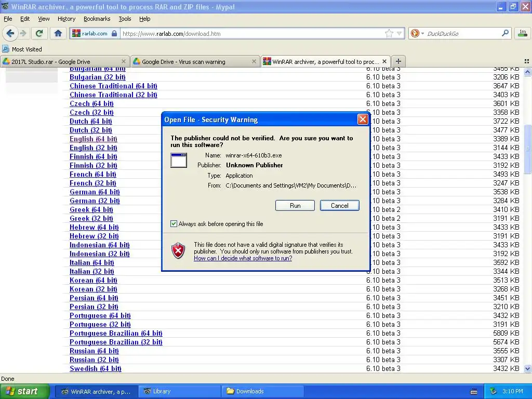The height and width of the screenshot is (399, 532).
Task: Click the tray icon beside the clock
Action: tap(494, 391)
